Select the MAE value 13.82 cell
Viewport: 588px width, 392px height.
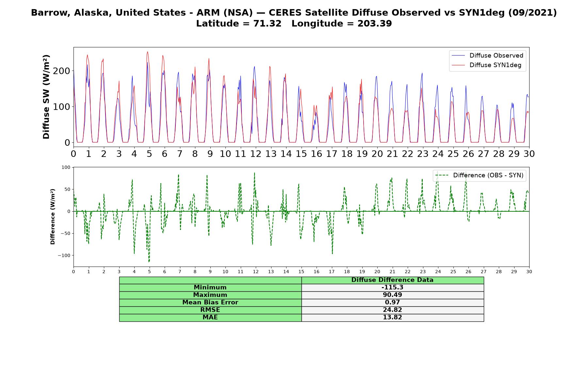pyautogui.click(x=392, y=318)
